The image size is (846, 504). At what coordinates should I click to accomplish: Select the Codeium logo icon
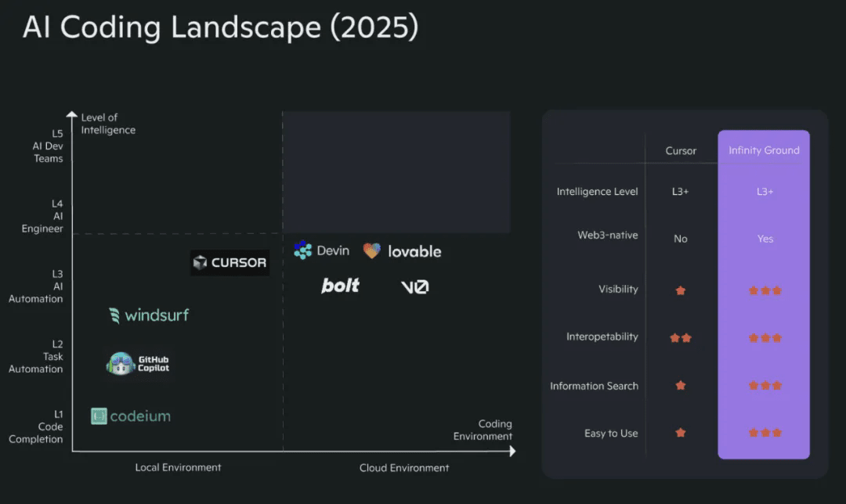[99, 416]
